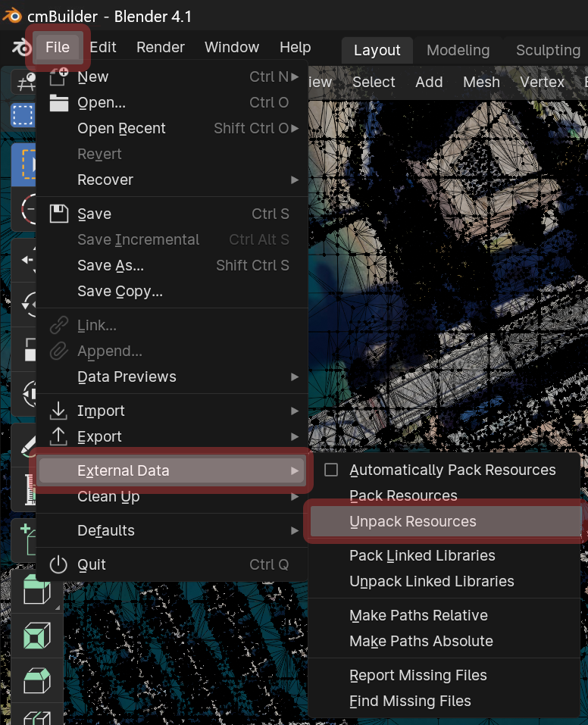
Task: Click the Save floppy disk icon
Action: [x=59, y=214]
